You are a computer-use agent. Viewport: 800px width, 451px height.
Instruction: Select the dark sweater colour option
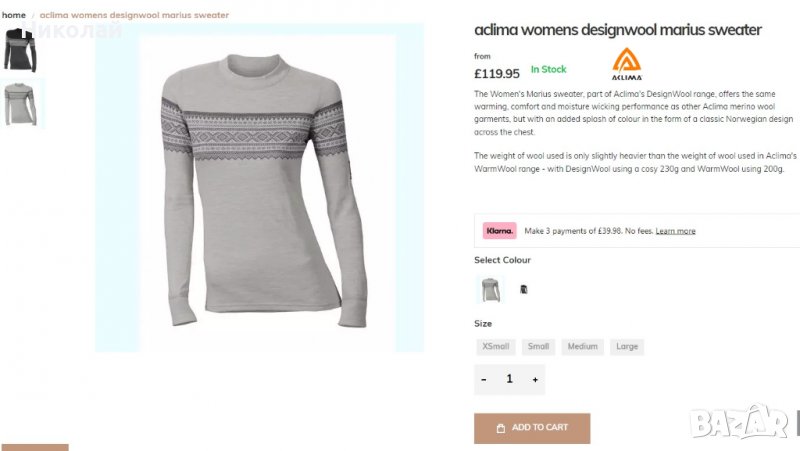pyautogui.click(x=523, y=290)
